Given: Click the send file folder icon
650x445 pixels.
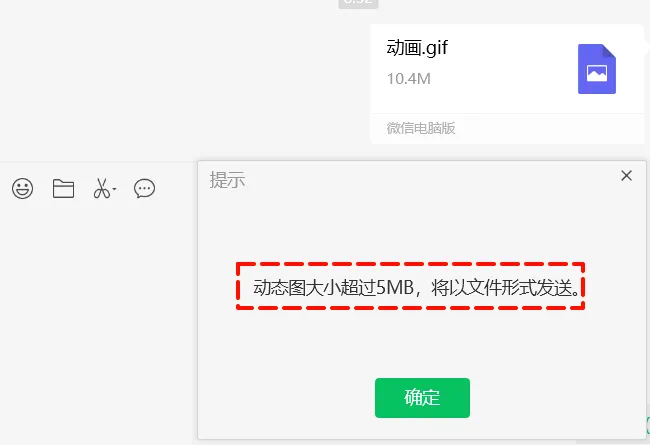Looking at the screenshot, I should 63,189.
